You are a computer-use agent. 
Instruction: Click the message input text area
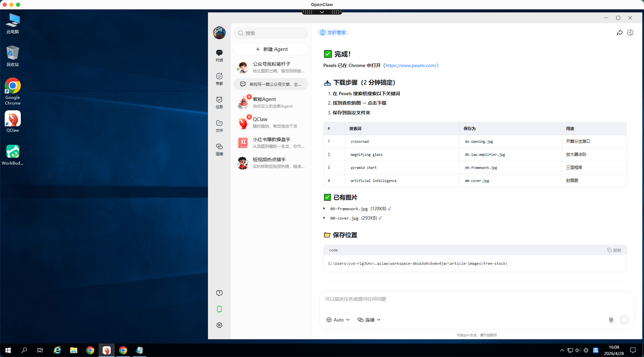pos(476,299)
